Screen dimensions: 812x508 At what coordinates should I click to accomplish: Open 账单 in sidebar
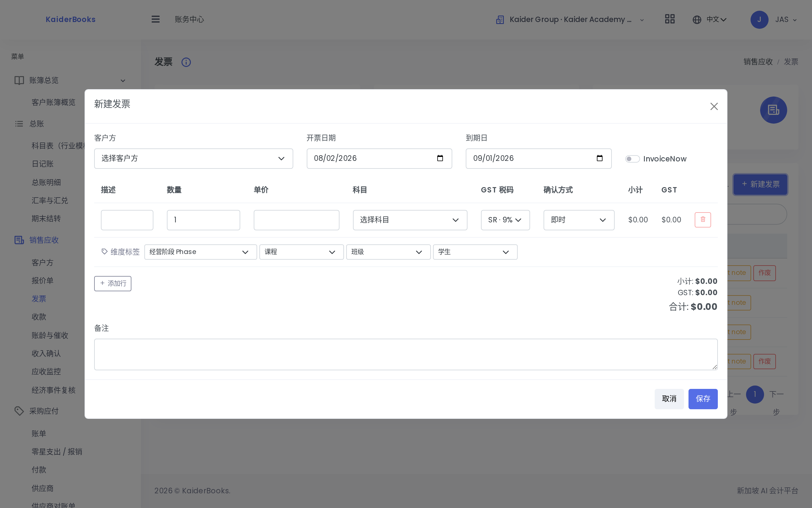pos(39,434)
